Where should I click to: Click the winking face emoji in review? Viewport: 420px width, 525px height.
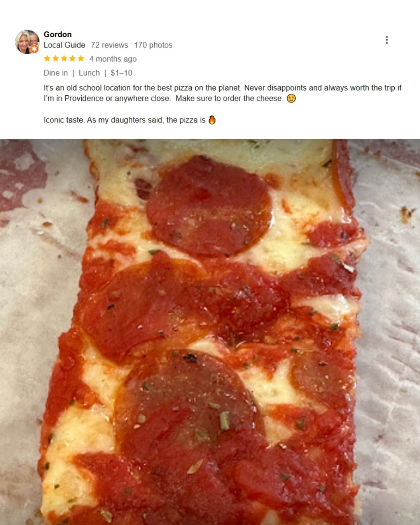point(291,98)
